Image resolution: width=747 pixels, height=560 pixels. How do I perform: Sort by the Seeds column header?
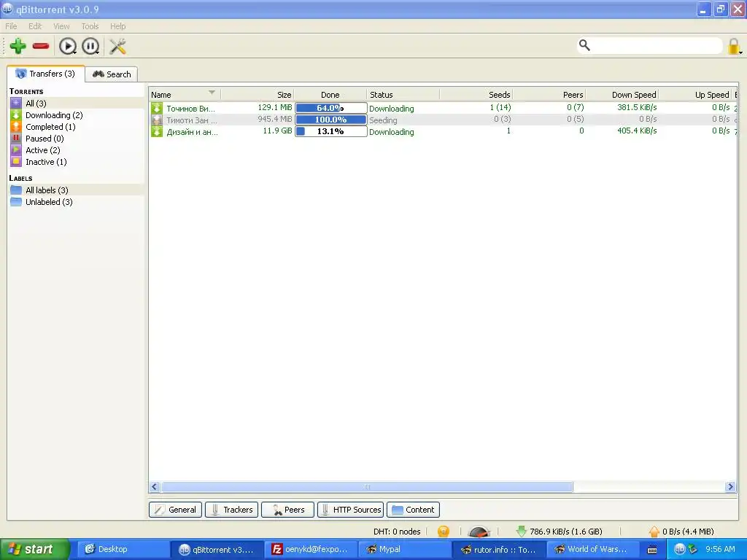coord(476,94)
